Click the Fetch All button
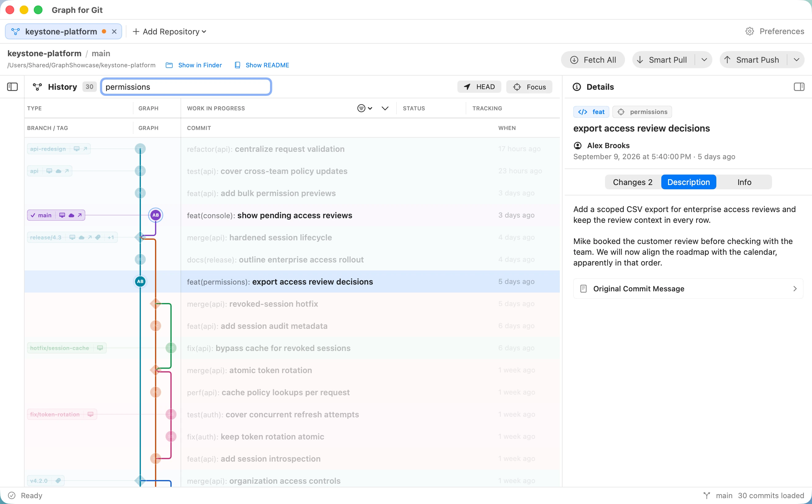 (593, 60)
